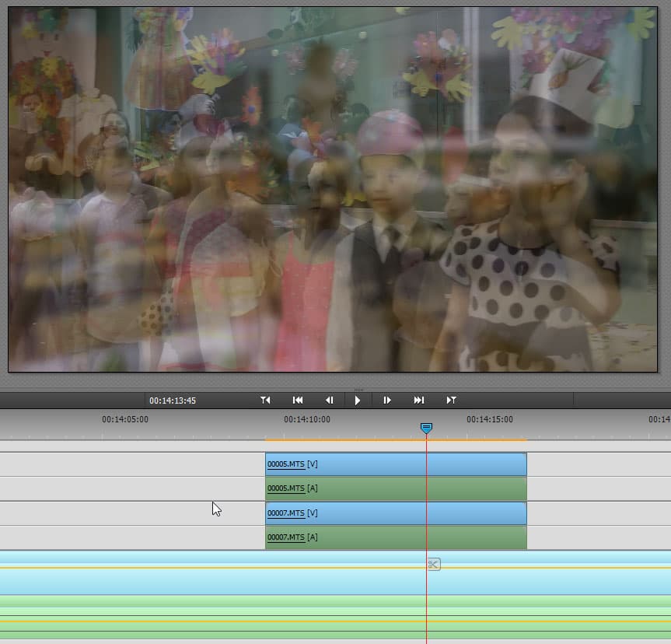671x644 pixels.
Task: Click the video preview monitor image
Action: (x=333, y=189)
